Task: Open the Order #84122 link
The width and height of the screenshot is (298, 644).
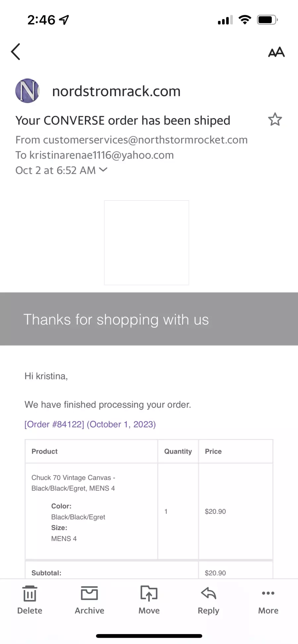Action: [x=90, y=424]
